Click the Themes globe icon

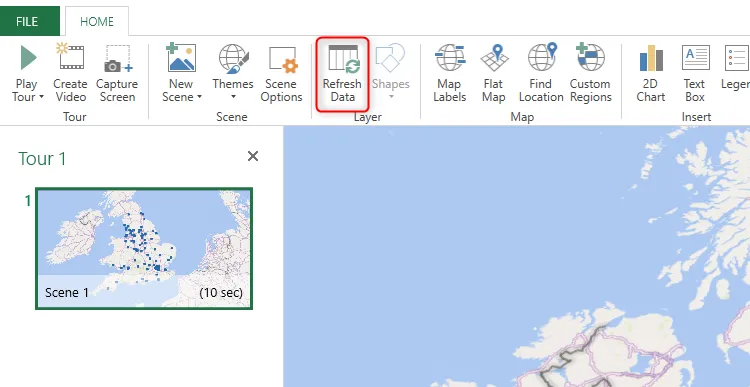pos(233,58)
